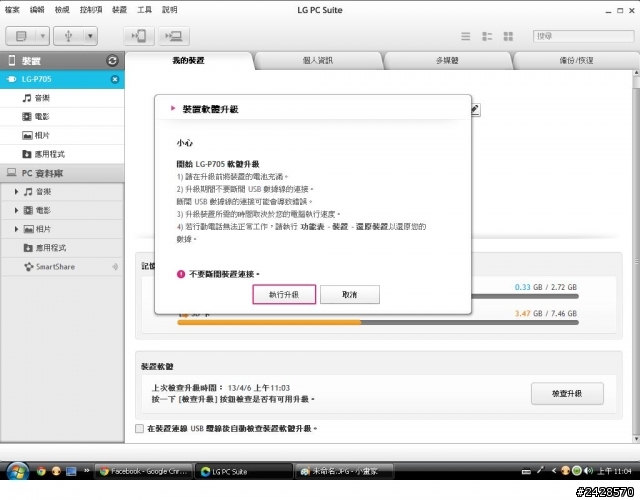Click the library toolbar button icon
This screenshot has height=500, width=640.
click(x=21, y=36)
